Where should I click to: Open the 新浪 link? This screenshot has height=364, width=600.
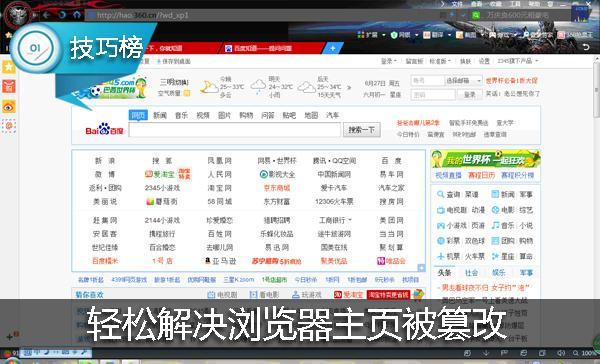point(104,161)
